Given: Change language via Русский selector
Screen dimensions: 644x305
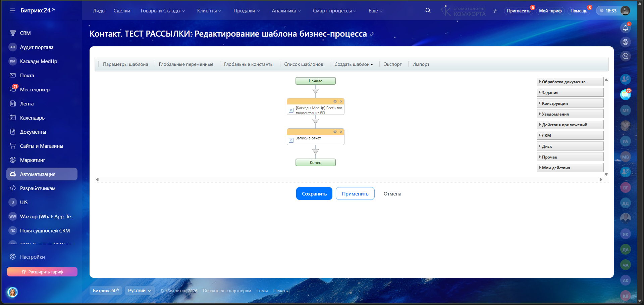Looking at the screenshot, I should coord(140,291).
